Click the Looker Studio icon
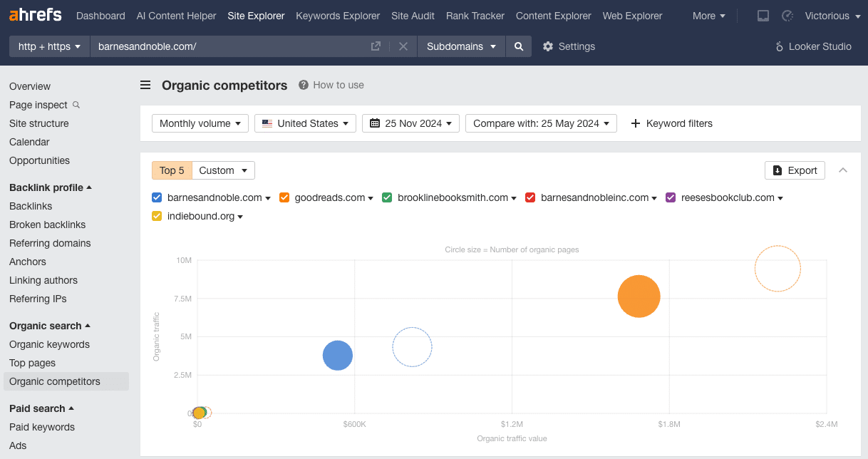The image size is (868, 459). coord(779,46)
